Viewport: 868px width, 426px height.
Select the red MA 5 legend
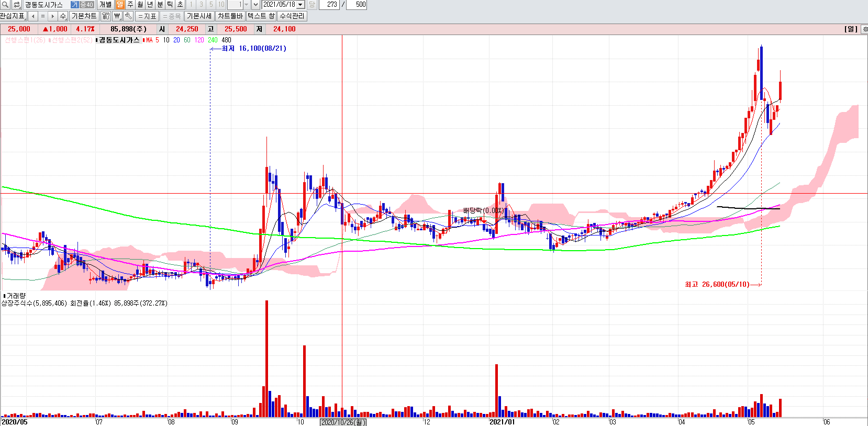point(151,40)
